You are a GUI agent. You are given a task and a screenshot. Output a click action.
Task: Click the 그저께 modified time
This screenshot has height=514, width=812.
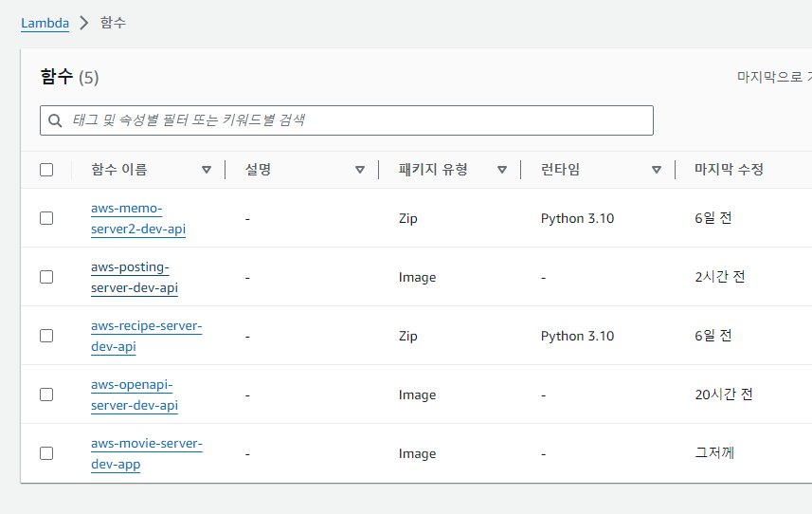714,453
